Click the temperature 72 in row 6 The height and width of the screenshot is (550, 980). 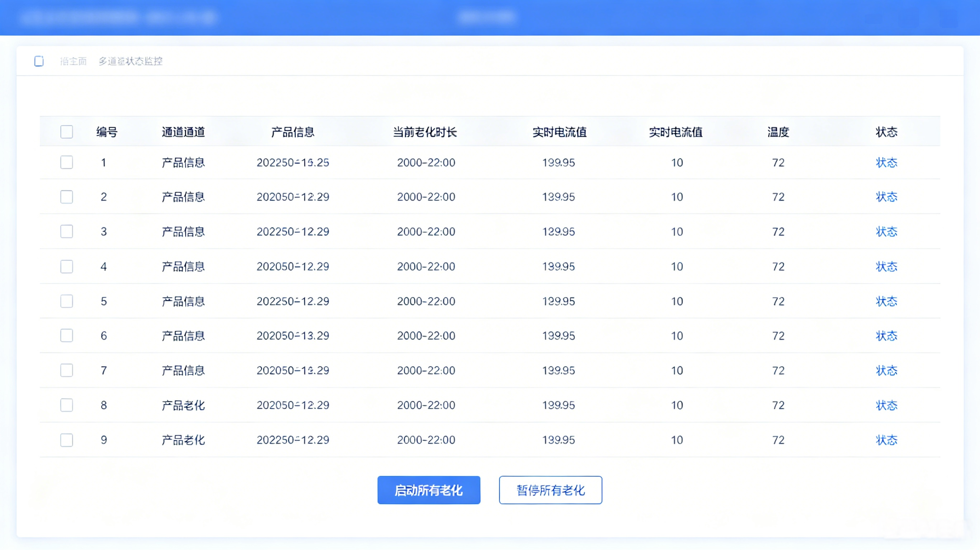click(x=778, y=336)
